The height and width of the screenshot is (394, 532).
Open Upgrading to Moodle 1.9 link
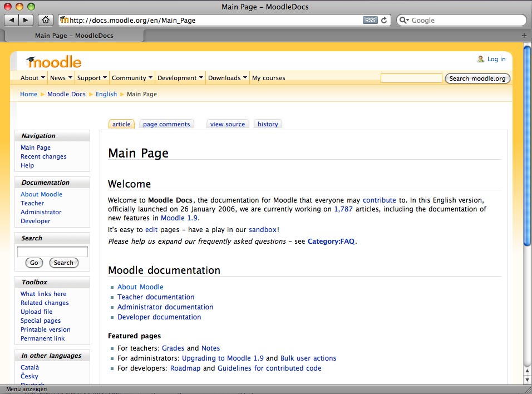tap(223, 358)
